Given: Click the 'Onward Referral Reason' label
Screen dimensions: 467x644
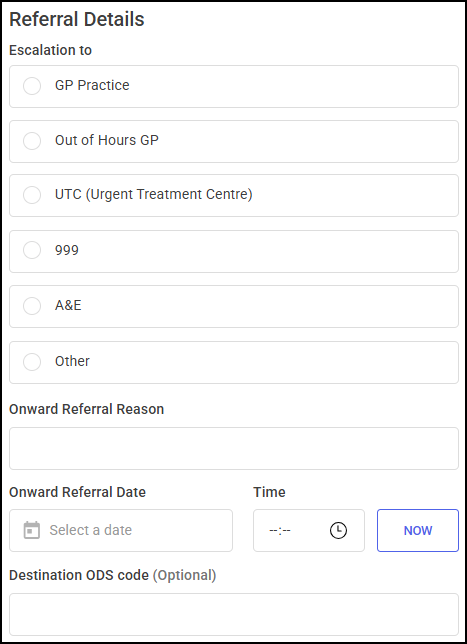Looking at the screenshot, I should [87, 409].
